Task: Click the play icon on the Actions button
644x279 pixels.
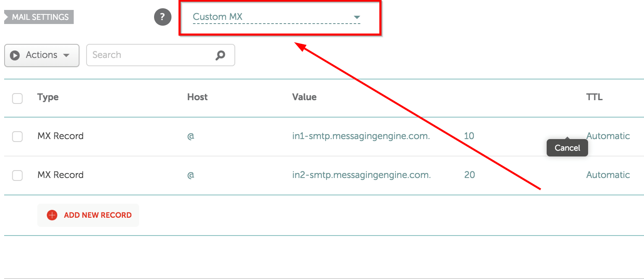Action: 15,55
